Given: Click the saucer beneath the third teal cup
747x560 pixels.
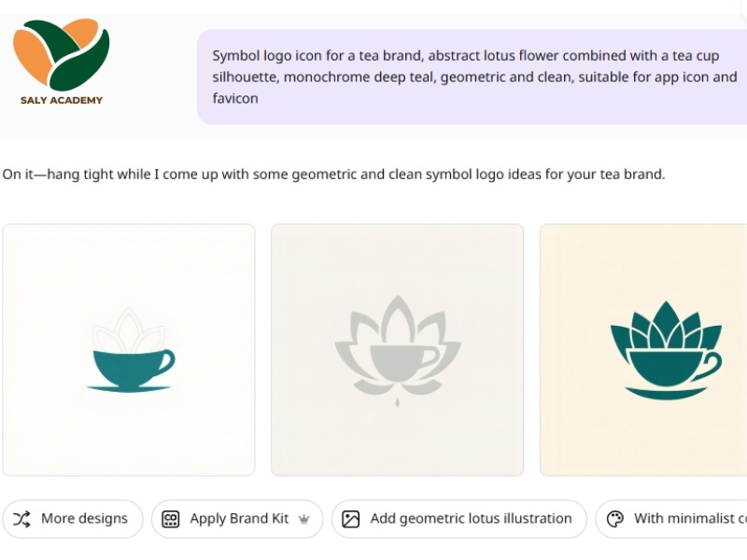Looking at the screenshot, I should (x=665, y=391).
